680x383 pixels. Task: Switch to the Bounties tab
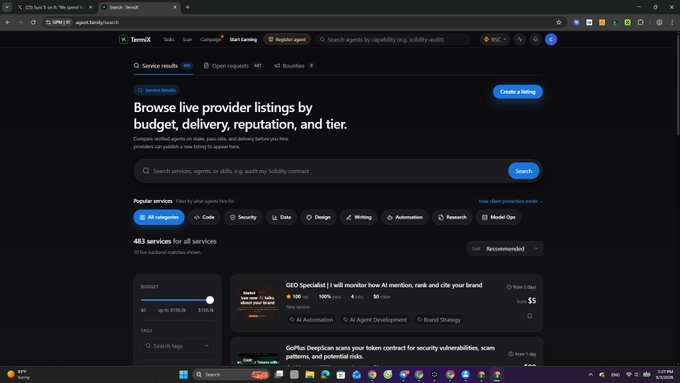[294, 65]
